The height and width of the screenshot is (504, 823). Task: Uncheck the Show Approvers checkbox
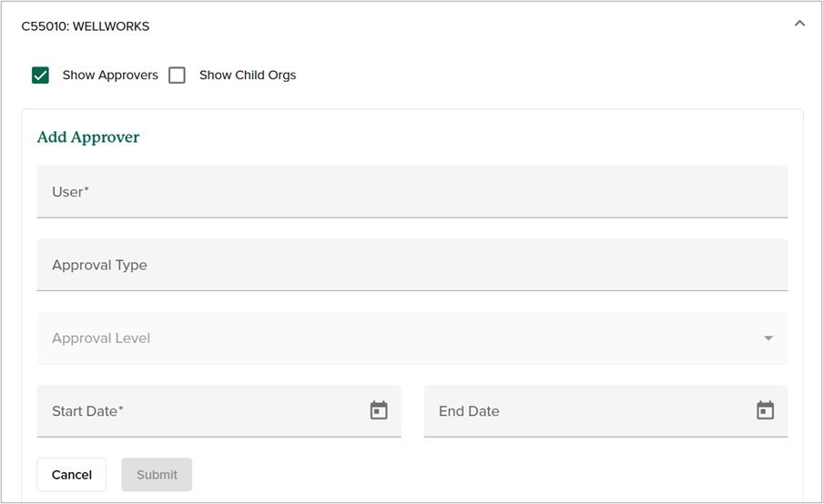pos(40,76)
